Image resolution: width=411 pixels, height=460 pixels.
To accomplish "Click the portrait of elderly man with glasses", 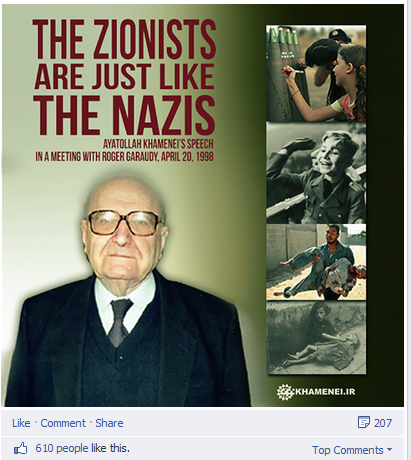I will point(127,293).
